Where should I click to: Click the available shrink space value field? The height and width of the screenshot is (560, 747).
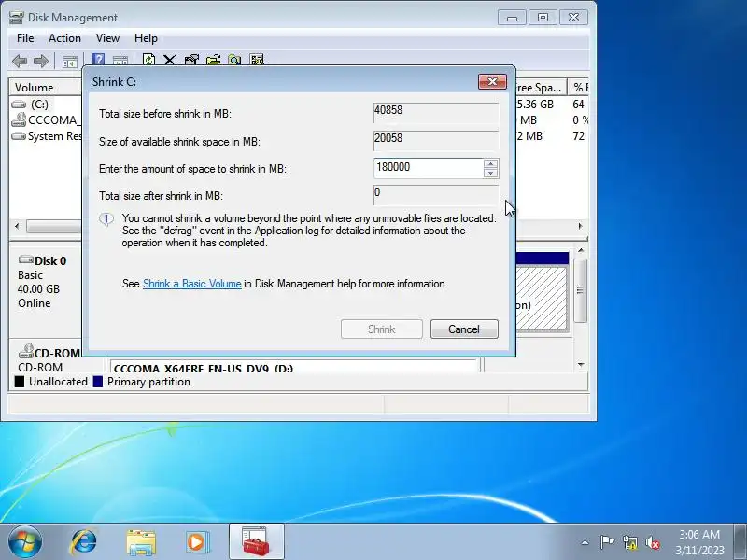[x=436, y=141]
